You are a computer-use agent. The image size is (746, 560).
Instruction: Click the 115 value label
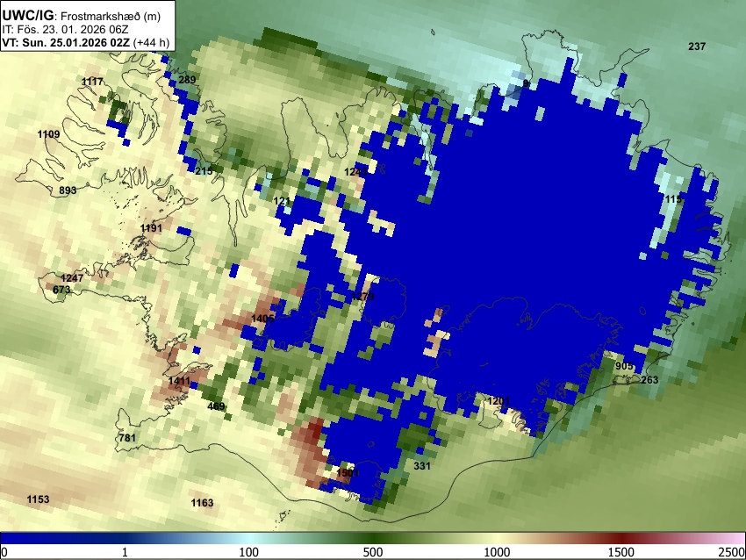coord(673,199)
